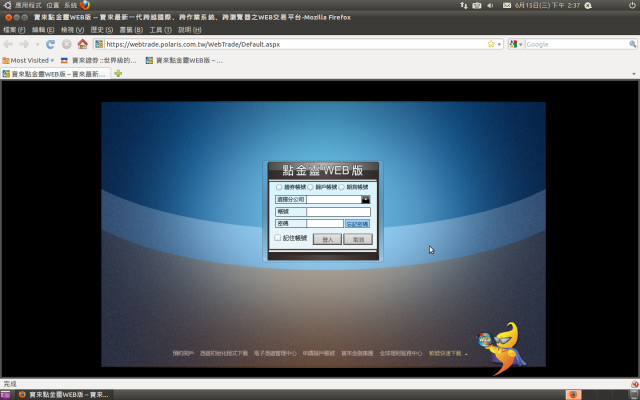Open the 預約開戶 footer link
Image resolution: width=640 pixels, height=400 pixels.
pos(183,353)
